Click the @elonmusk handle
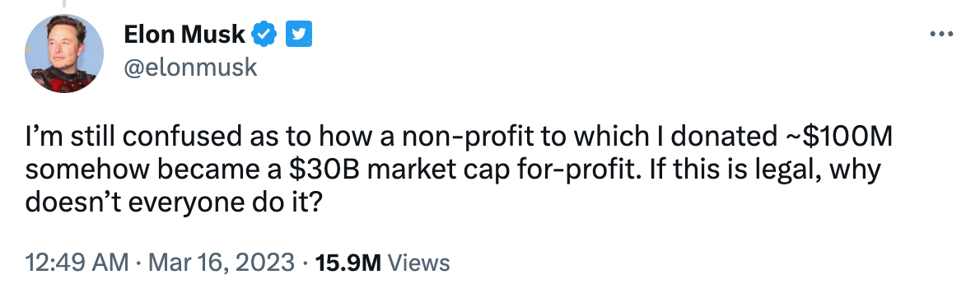The image size is (980, 298). coord(190,68)
